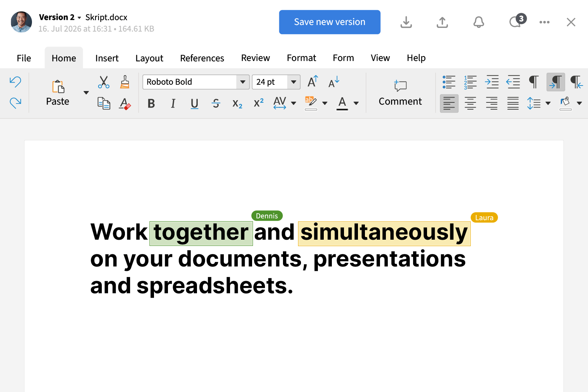Image resolution: width=588 pixels, height=392 pixels.
Task: Expand the Roboto Bold font dropdown
Action: point(243,82)
